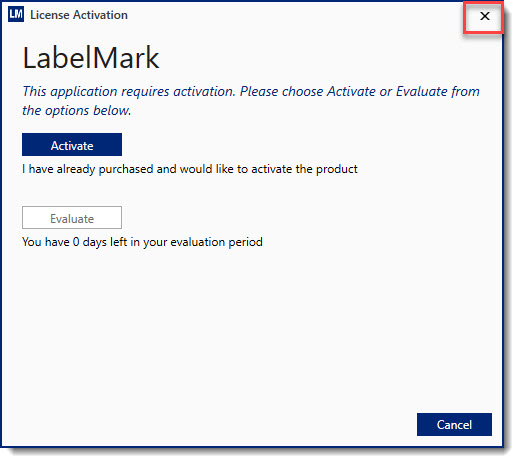Choose Evaluate to try the product

tap(72, 218)
